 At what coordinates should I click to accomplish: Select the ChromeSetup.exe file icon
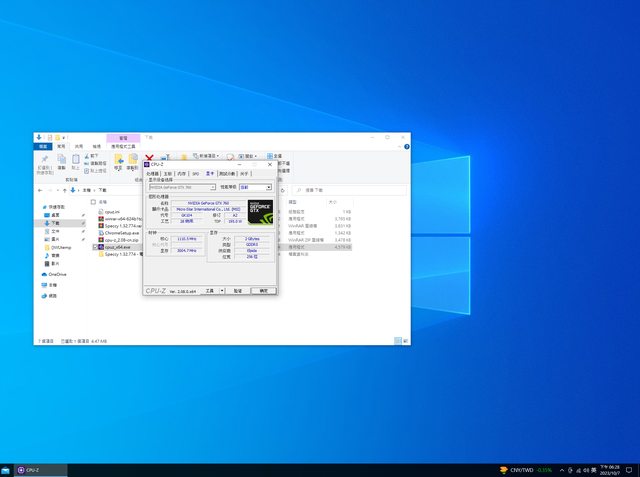[x=101, y=233]
